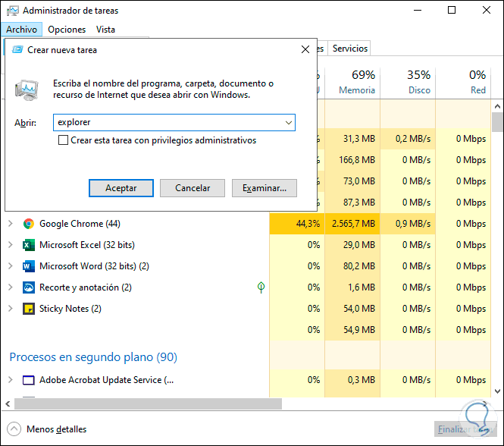This screenshot has width=504, height=446.
Task: Click the 44,3% CPU cell for Chrome
Action: pos(297,224)
